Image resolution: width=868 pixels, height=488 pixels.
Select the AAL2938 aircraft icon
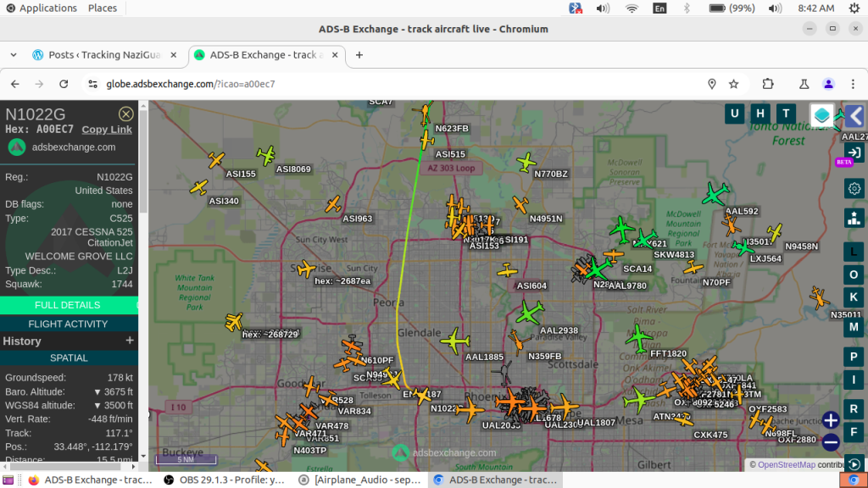pyautogui.click(x=530, y=313)
